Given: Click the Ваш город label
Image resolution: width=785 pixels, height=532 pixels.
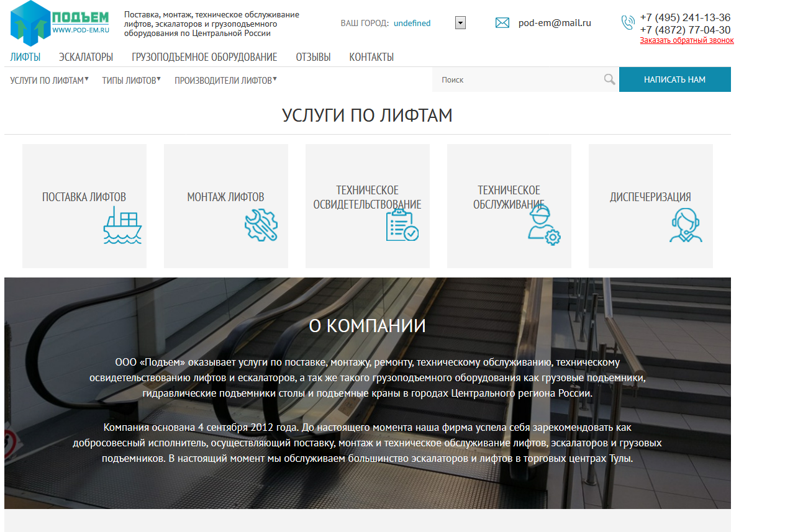Looking at the screenshot, I should point(365,23).
